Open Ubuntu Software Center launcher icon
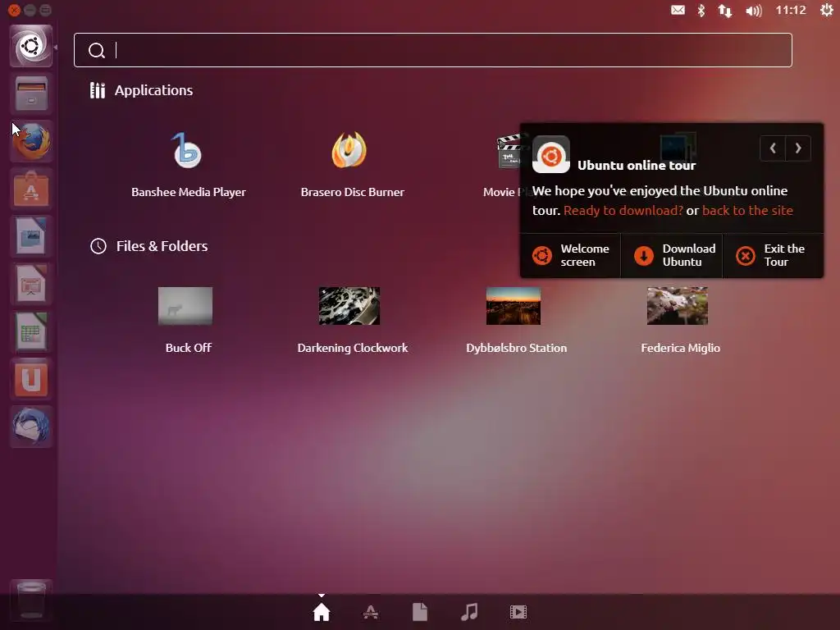Screen dimensions: 840x630 31,189
